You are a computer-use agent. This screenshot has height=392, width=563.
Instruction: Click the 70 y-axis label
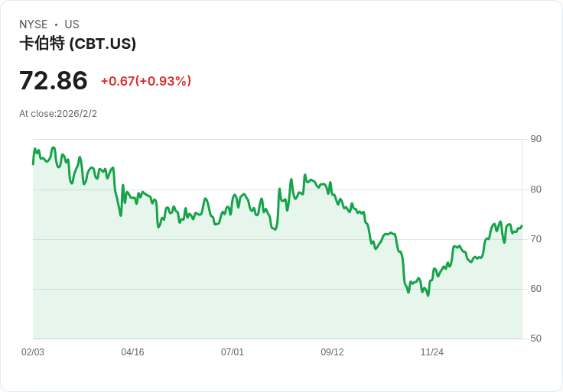click(536, 239)
